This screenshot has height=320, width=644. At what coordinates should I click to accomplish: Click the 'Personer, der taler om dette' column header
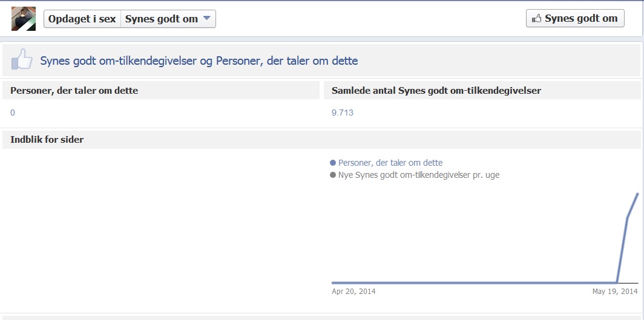click(x=74, y=91)
